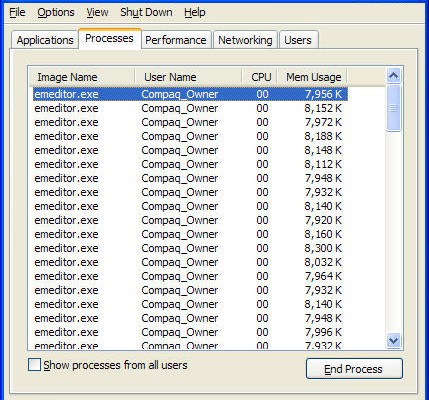
Task: Select the process using 8,112 K
Action: click(190, 164)
